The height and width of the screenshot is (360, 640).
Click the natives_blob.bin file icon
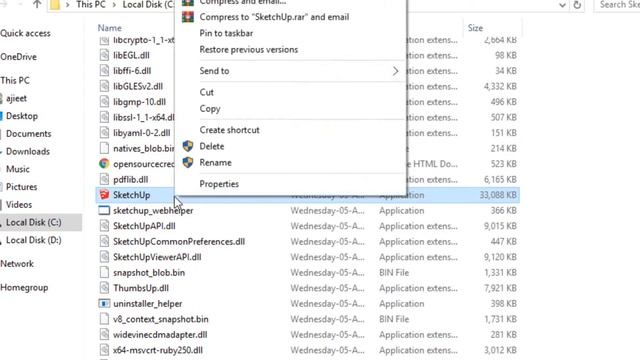tap(104, 148)
